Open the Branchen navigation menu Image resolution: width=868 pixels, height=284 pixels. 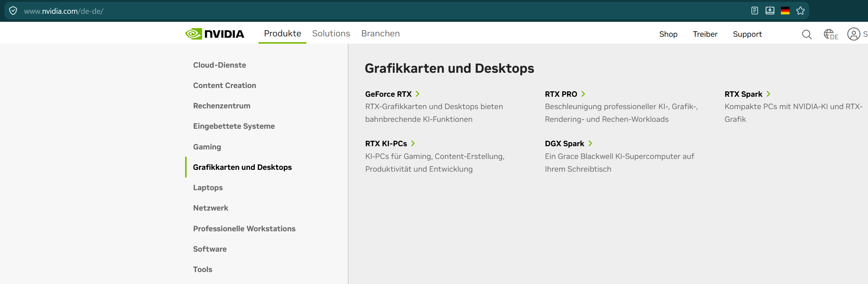pyautogui.click(x=380, y=33)
